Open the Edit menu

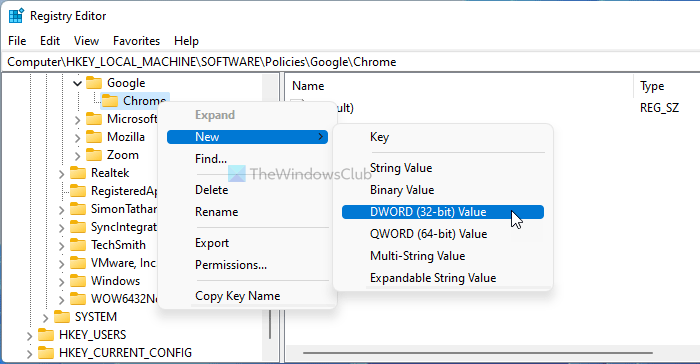[50, 41]
